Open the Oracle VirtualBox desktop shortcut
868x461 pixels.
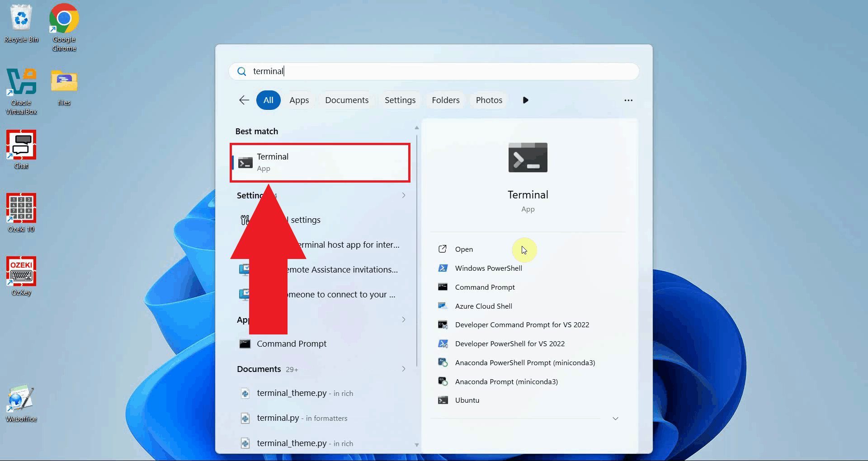(21, 91)
